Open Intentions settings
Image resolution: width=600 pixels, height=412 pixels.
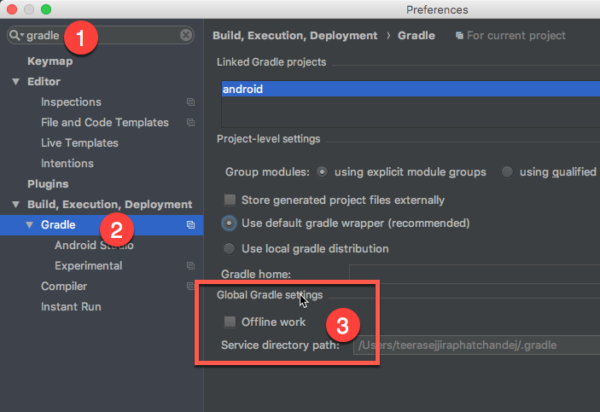(67, 163)
